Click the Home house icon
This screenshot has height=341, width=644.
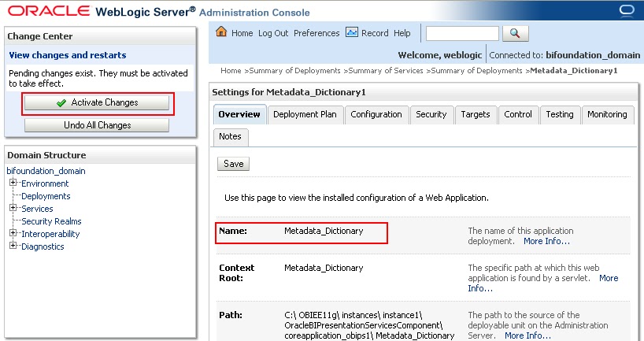click(x=221, y=32)
